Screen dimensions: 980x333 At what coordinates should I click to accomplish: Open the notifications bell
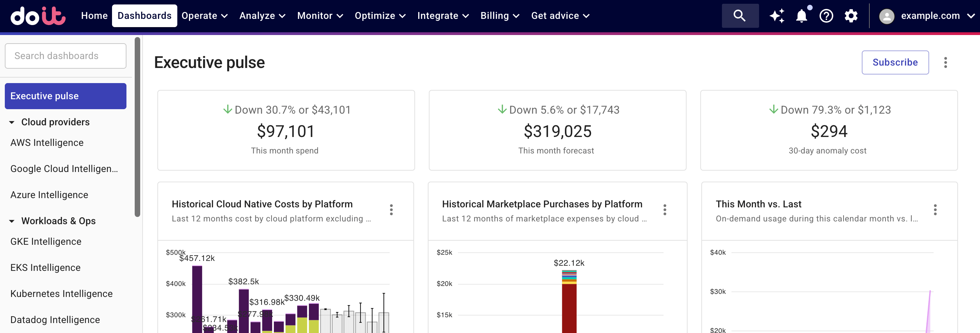[x=801, y=15]
